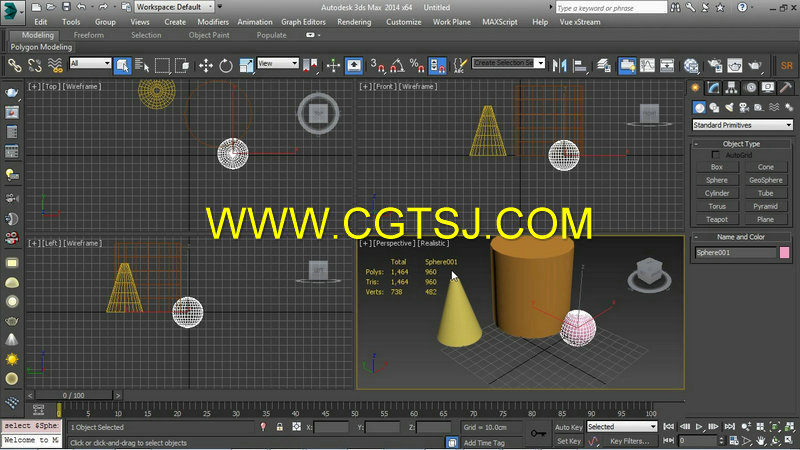
Task: Click the Box primitive button
Action: [717, 167]
